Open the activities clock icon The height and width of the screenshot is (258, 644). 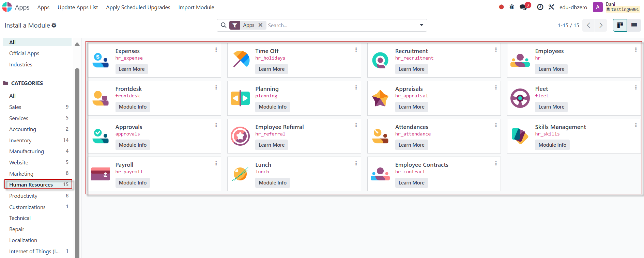coord(540,7)
